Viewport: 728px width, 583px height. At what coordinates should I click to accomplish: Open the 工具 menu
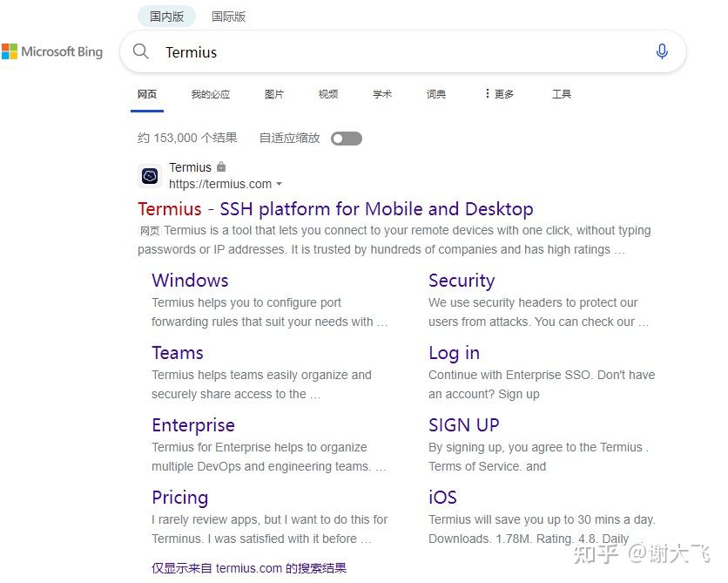(561, 94)
